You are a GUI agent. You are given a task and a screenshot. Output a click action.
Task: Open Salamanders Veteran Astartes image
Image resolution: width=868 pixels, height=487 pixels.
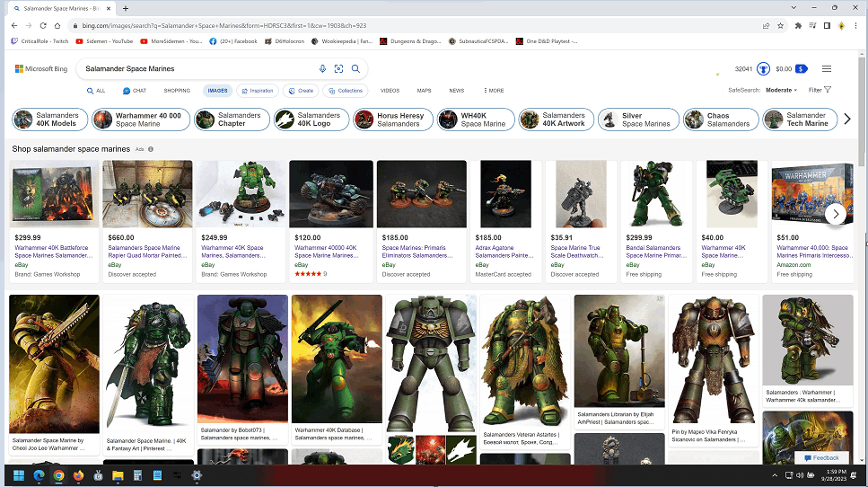tap(525, 371)
